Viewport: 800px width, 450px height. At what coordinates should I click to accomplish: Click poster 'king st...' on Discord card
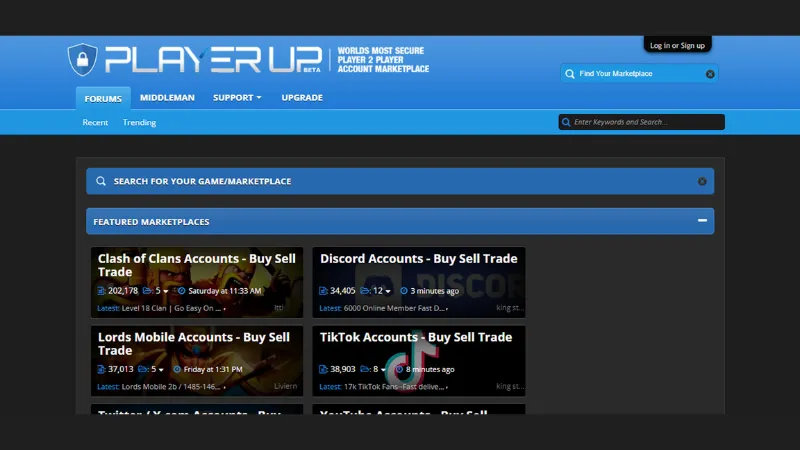pos(510,308)
